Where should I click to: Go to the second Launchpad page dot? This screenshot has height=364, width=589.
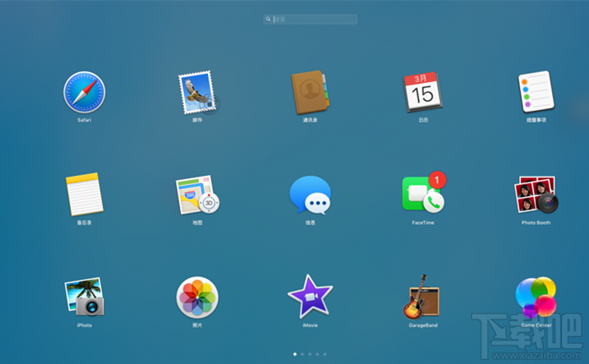point(302,354)
